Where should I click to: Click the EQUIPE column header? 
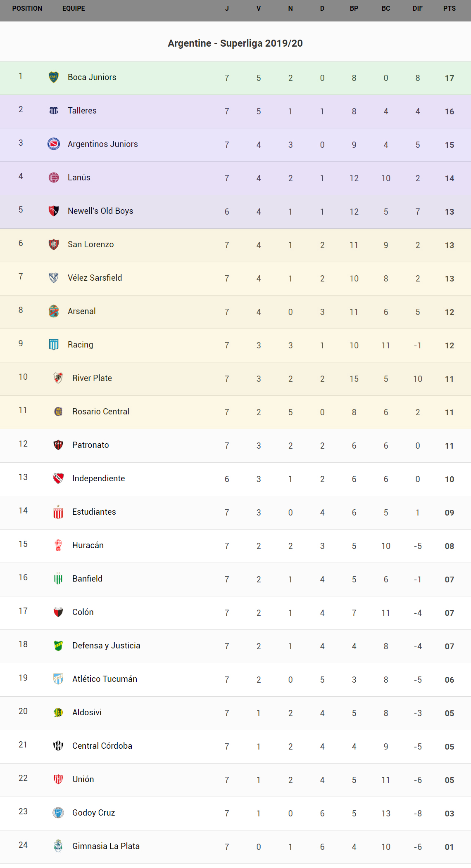[74, 9]
